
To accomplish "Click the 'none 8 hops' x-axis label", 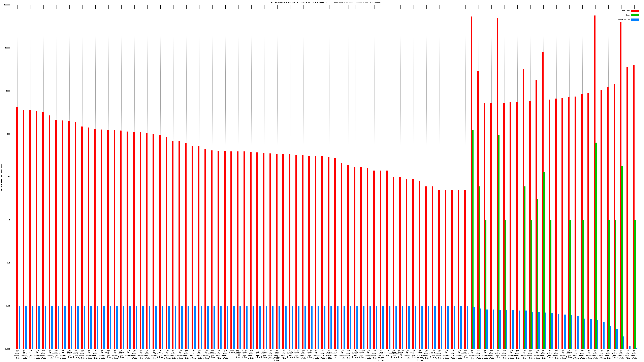I will click(x=232, y=351).
